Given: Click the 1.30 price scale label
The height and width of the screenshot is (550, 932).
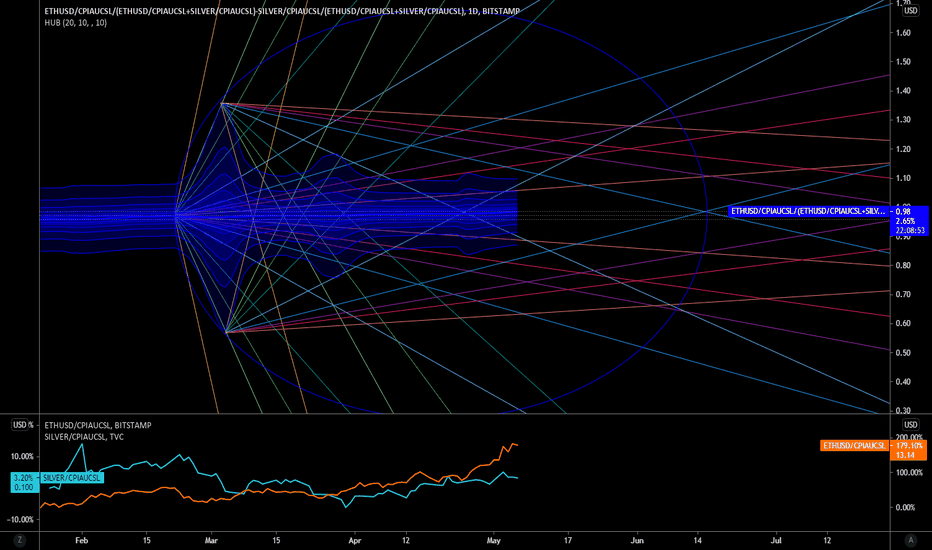Looking at the screenshot, I should (x=903, y=120).
